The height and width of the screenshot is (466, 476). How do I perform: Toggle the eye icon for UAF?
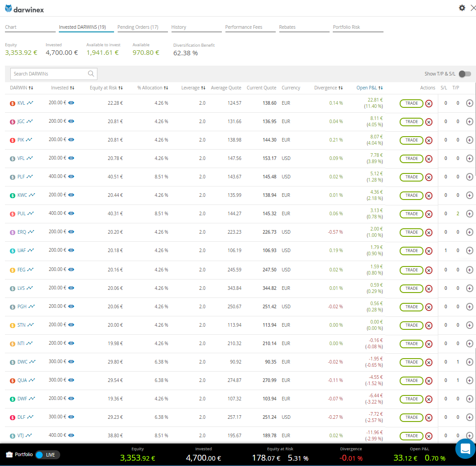(71, 250)
